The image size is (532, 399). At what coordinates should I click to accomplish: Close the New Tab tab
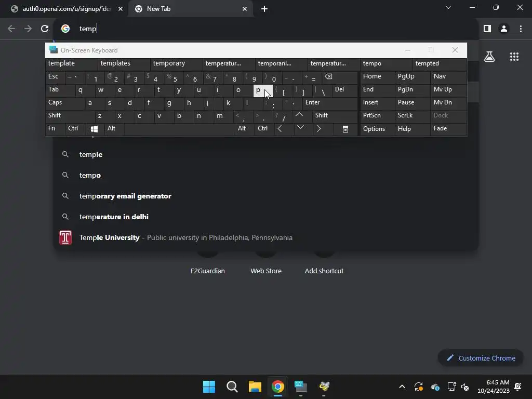(245, 9)
